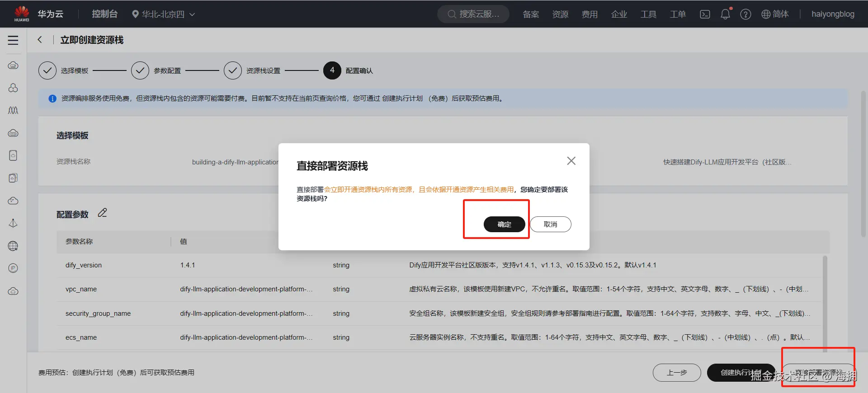The image size is (868, 393).
Task: Open the CloudShell terminal icon
Action: tap(705, 14)
